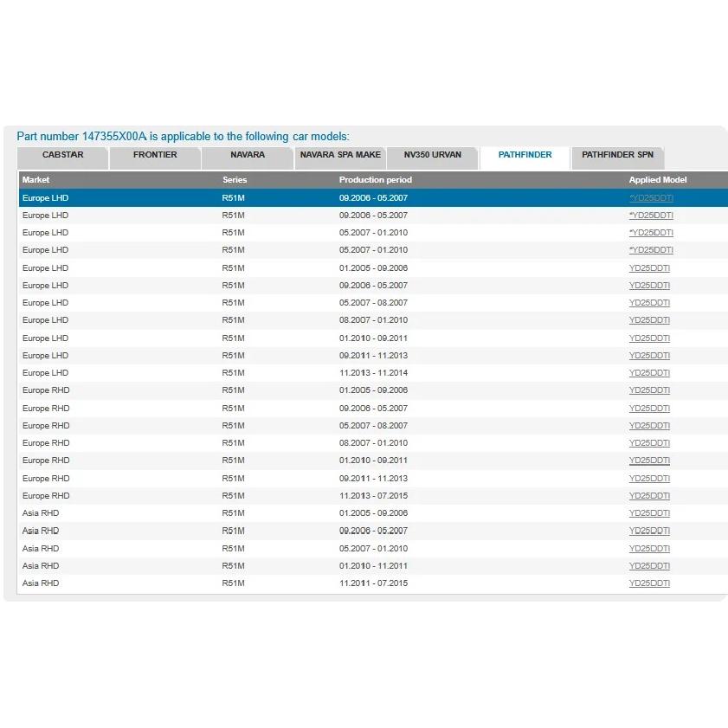728x728 pixels.
Task: Follow YD25DDTI link for Asia RHD 11.2011 - 07.2015
Action: coord(649,583)
